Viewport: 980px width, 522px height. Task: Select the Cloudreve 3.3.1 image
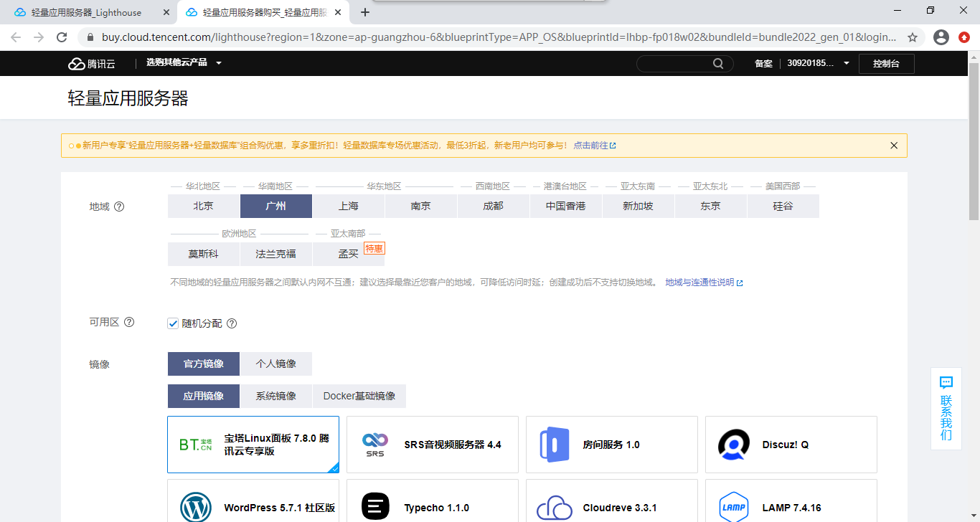tap(611, 506)
